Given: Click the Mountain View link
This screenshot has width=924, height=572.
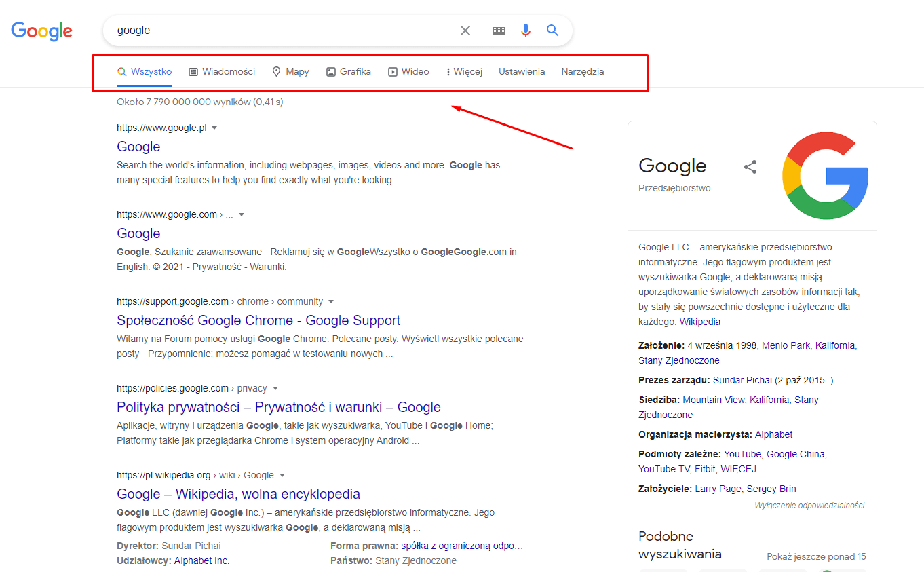Looking at the screenshot, I should tap(713, 400).
